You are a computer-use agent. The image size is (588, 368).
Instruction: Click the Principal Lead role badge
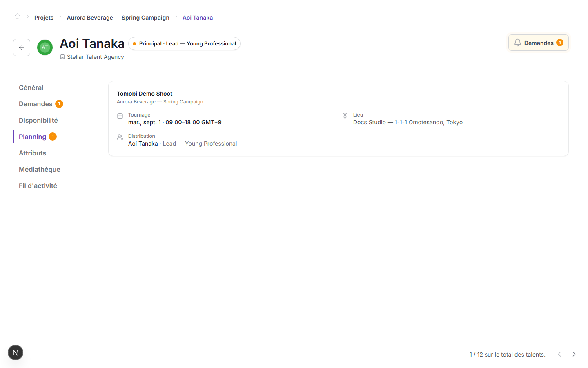click(184, 43)
